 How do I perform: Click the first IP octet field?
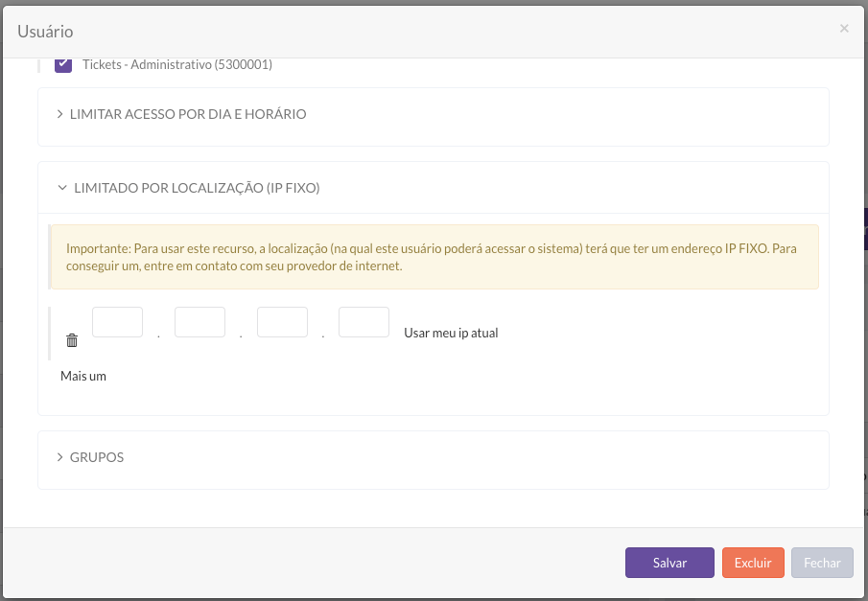click(x=117, y=322)
